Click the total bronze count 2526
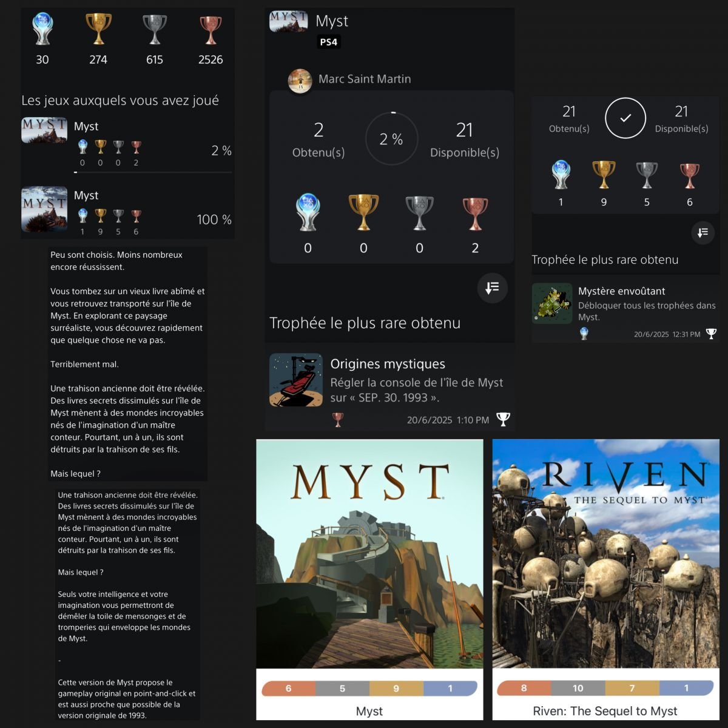Viewport: 728px width, 728px height. (211, 59)
